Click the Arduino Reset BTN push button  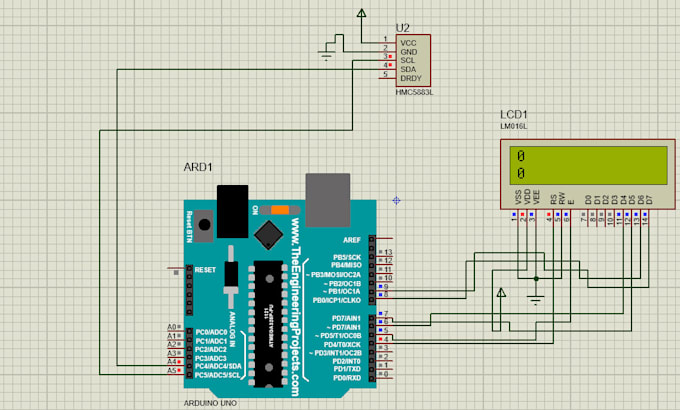pyautogui.click(x=203, y=225)
